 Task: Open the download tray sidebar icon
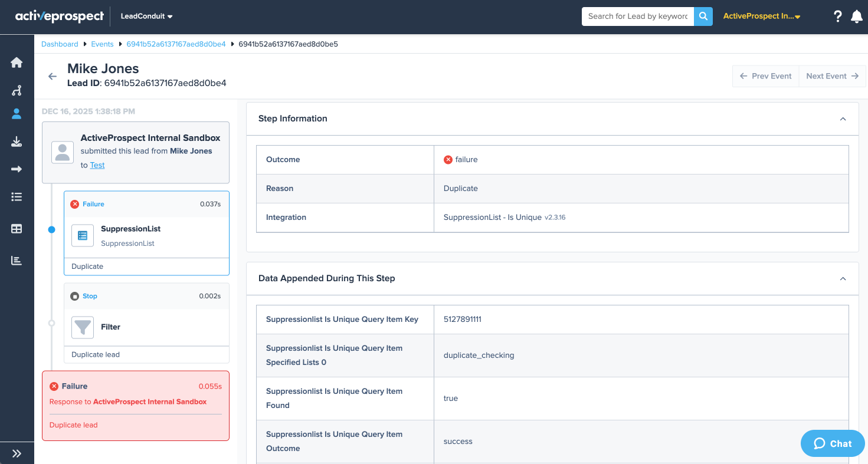click(17, 141)
